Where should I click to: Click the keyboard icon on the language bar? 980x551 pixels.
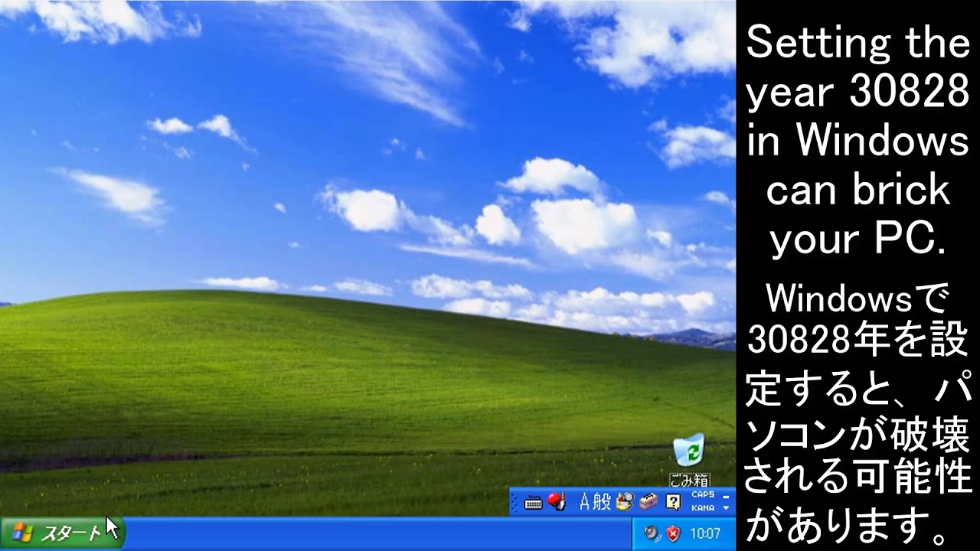click(534, 502)
